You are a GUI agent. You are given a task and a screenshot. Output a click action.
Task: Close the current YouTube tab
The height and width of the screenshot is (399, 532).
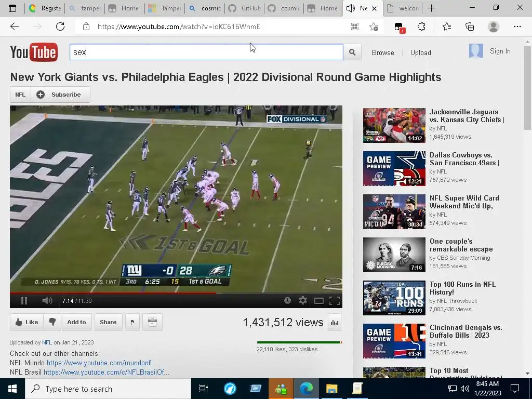click(x=374, y=8)
